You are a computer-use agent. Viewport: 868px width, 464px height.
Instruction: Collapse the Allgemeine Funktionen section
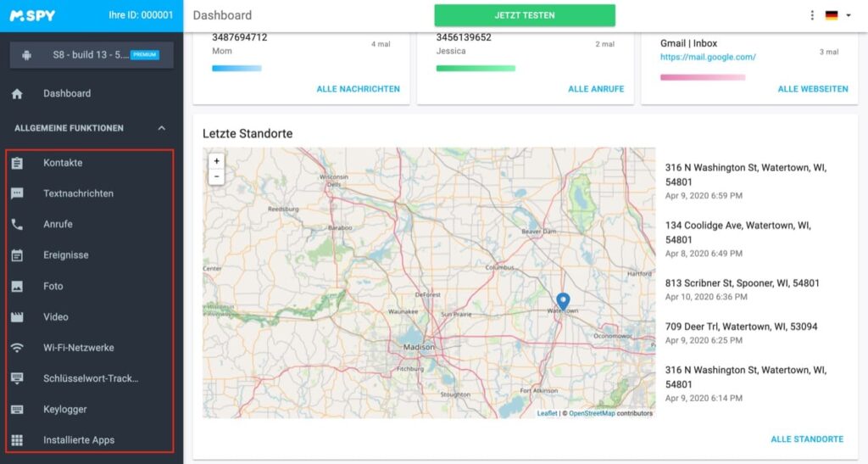pyautogui.click(x=161, y=128)
